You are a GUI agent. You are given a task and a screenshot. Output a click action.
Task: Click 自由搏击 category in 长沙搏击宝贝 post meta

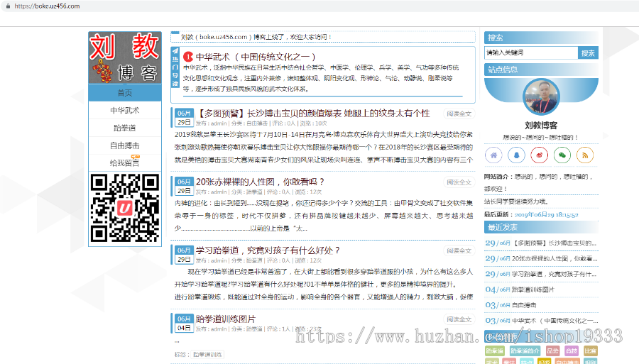point(257,123)
